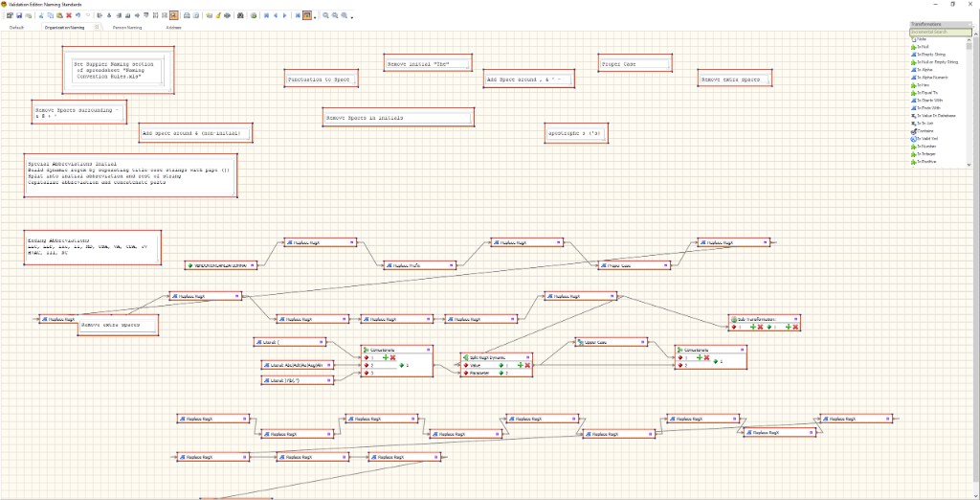Image resolution: width=980 pixels, height=500 pixels.
Task: Click the blue Next arrow icon in the toolbar
Action: 285,15
